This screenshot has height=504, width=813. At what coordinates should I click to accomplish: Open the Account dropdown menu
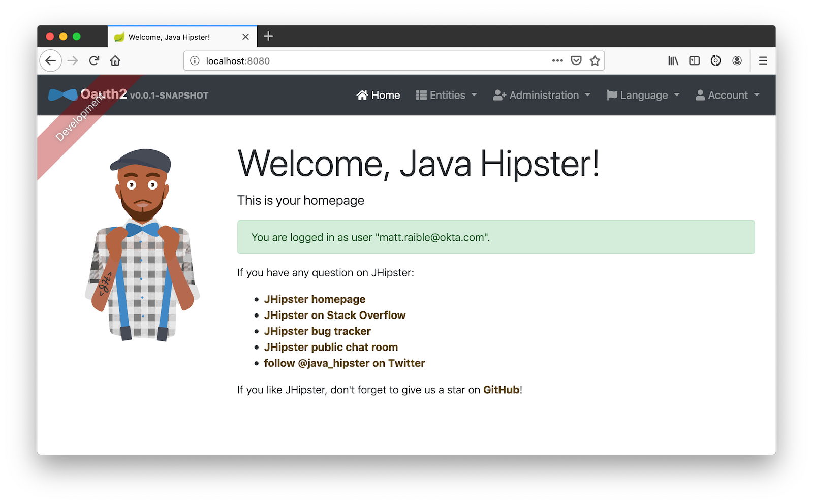coord(727,96)
